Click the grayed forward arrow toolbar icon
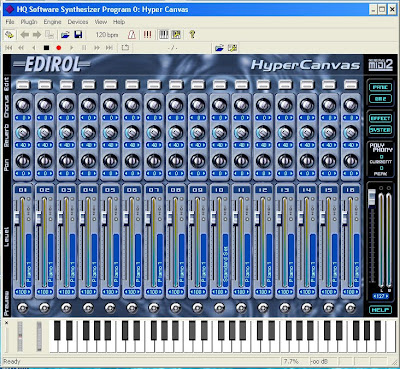 click(x=37, y=35)
